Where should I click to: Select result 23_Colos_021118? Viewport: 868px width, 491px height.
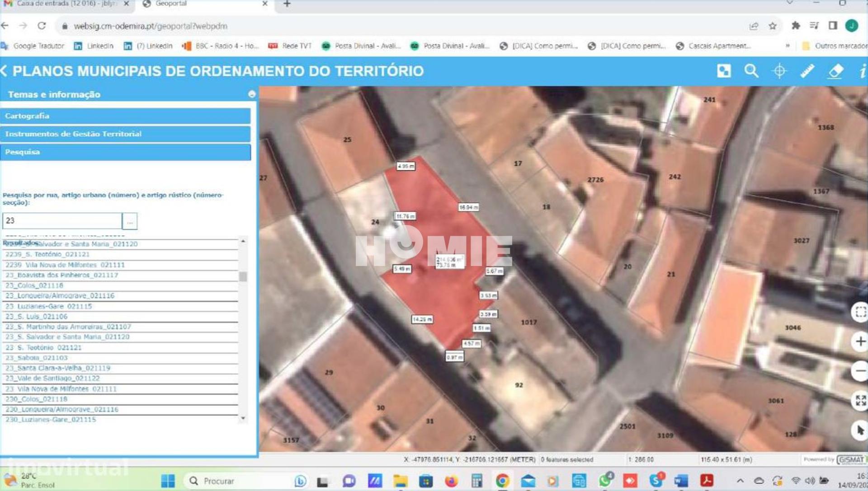point(34,285)
